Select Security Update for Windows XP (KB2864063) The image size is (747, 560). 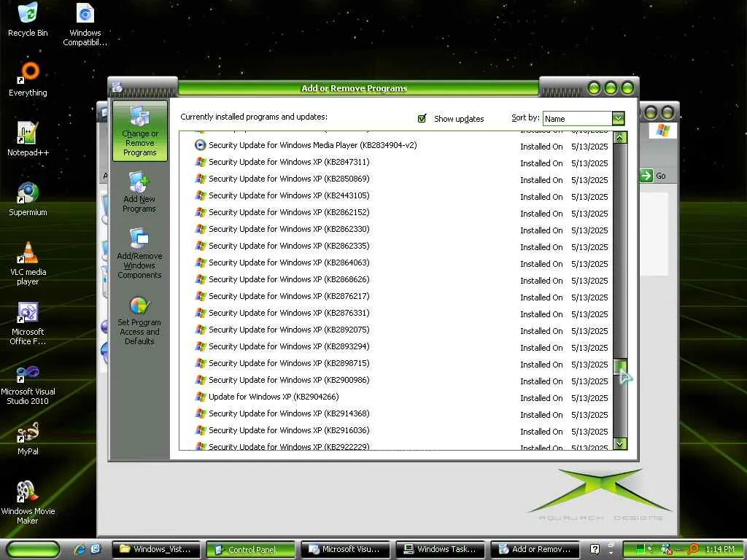click(x=396, y=262)
